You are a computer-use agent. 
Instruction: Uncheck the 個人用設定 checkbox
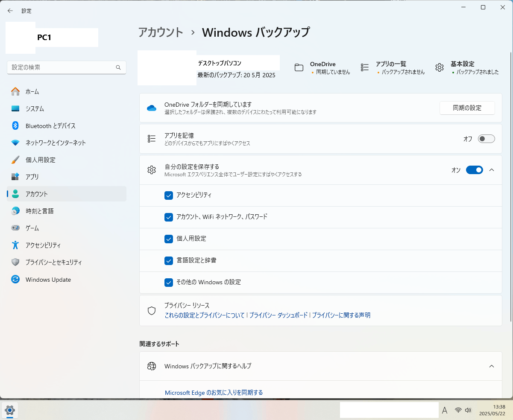(168, 239)
